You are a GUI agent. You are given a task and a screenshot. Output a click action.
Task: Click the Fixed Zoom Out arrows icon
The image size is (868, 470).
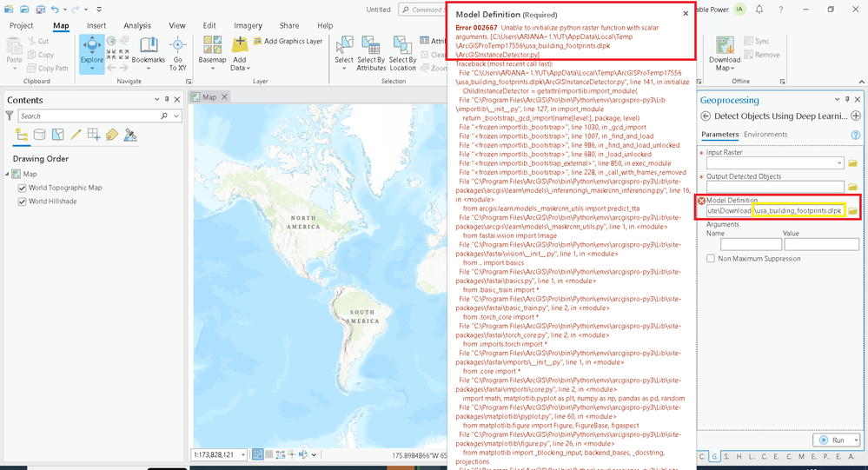click(x=124, y=54)
